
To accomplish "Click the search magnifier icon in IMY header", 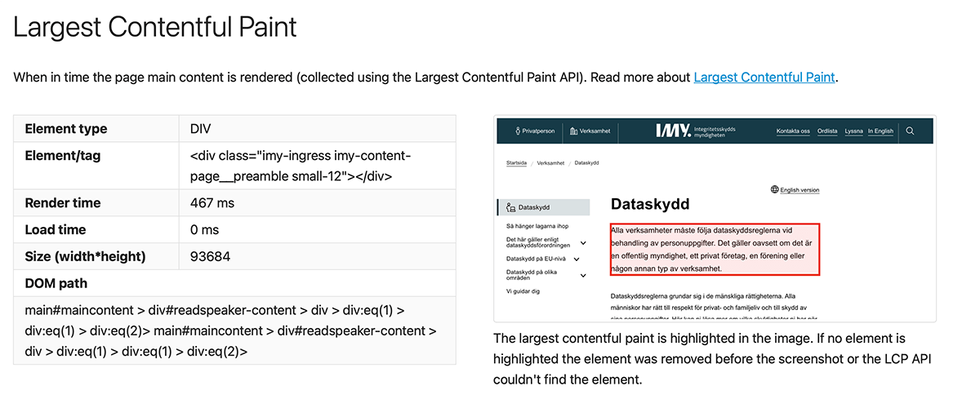I will point(911,131).
